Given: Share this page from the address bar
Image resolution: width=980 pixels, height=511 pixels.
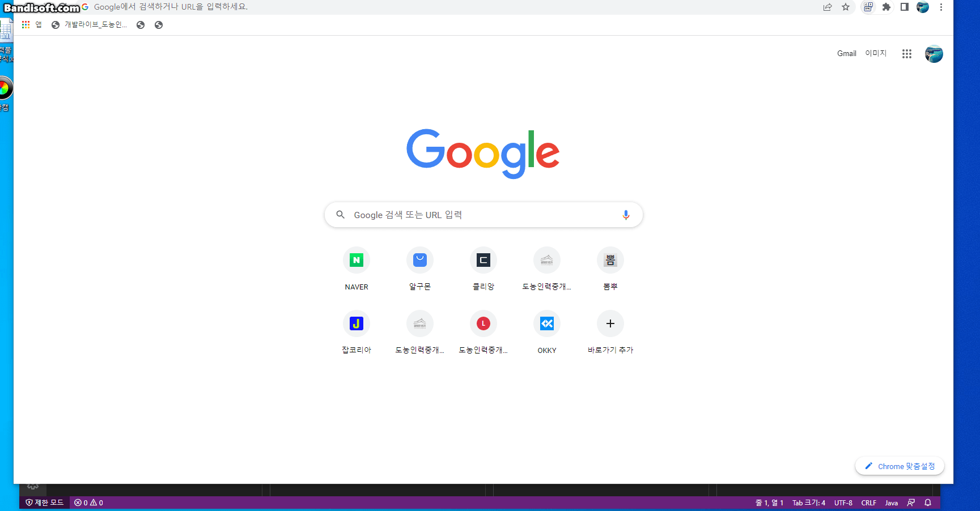Looking at the screenshot, I should [x=828, y=7].
